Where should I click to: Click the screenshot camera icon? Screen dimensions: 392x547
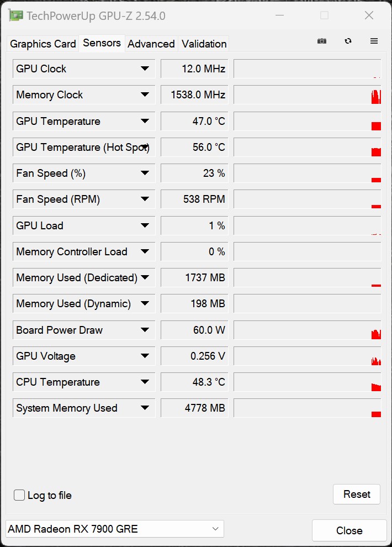coord(322,41)
